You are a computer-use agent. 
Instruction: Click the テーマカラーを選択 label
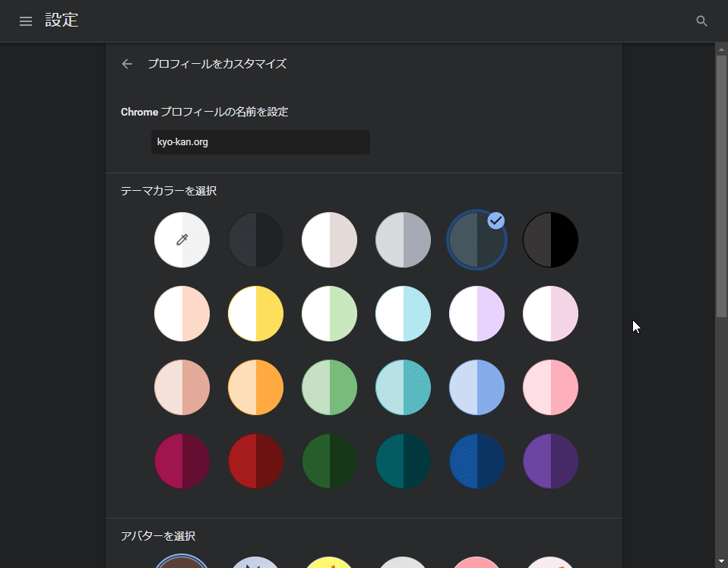tap(169, 191)
